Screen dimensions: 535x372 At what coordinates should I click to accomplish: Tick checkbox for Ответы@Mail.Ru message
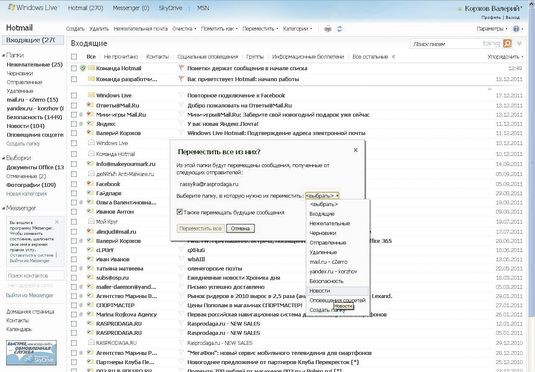(74, 105)
